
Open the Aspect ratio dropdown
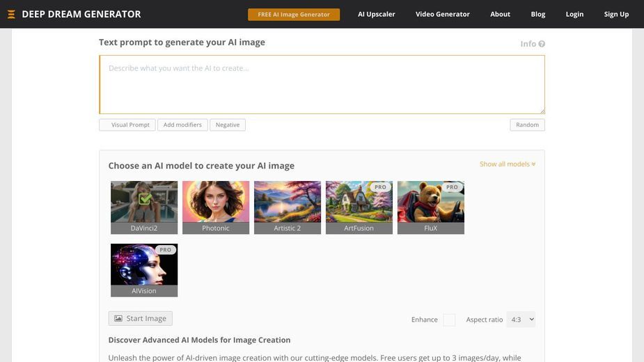(521, 320)
